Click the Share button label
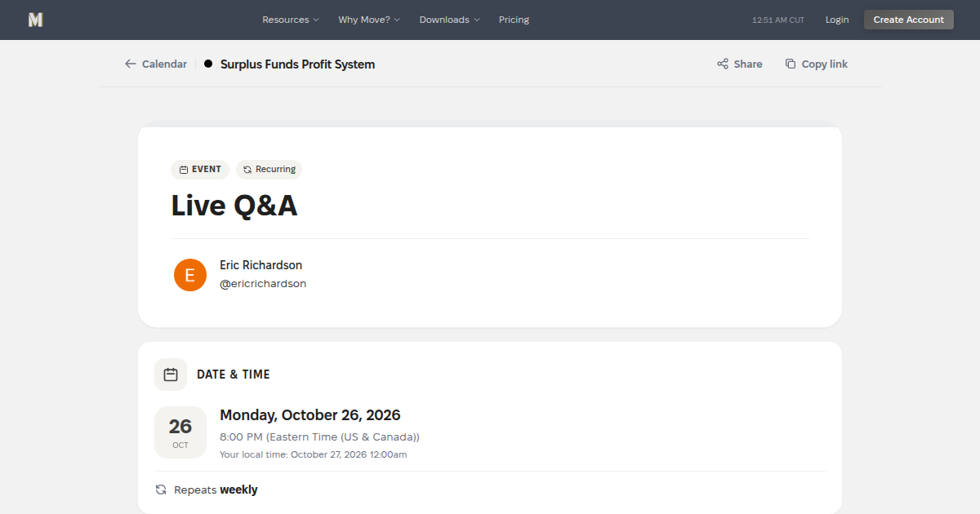The width and height of the screenshot is (980, 514). (748, 64)
